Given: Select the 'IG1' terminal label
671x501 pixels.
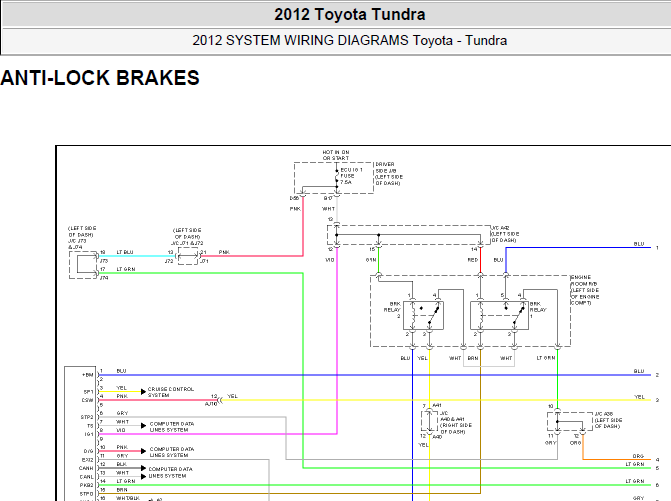Looking at the screenshot, I should coord(89,434).
